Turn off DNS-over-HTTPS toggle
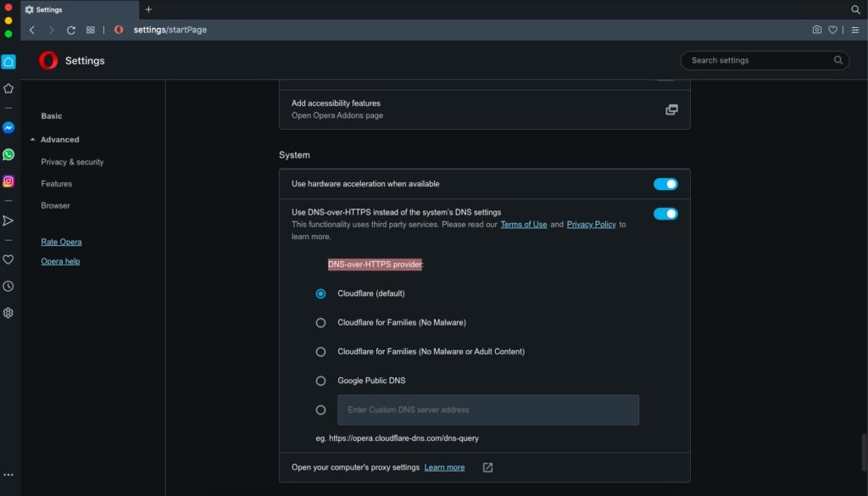 665,214
